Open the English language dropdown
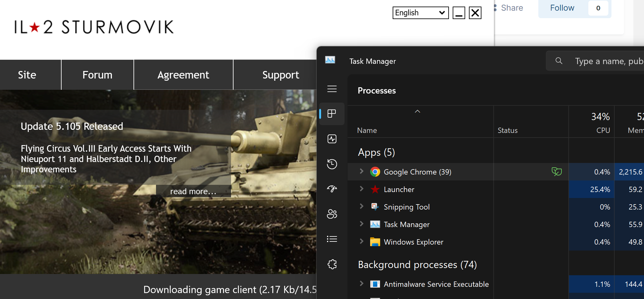 420,13
